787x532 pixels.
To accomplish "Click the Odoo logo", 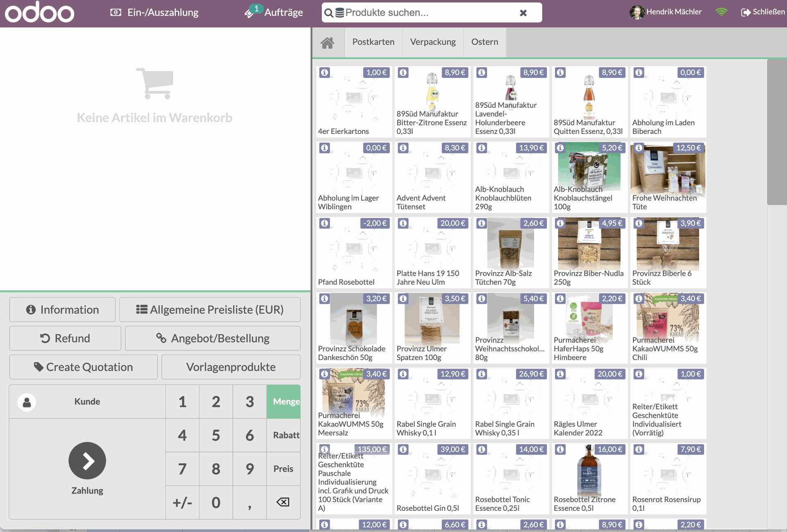I will click(x=40, y=12).
